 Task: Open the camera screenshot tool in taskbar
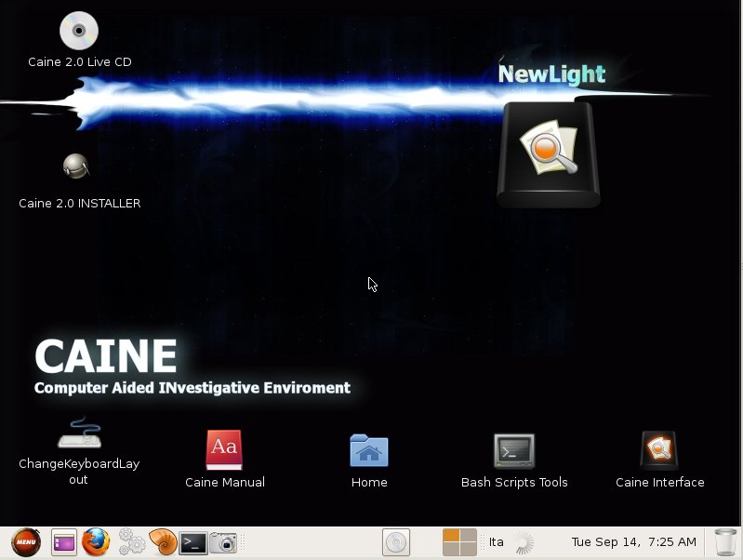click(223, 542)
